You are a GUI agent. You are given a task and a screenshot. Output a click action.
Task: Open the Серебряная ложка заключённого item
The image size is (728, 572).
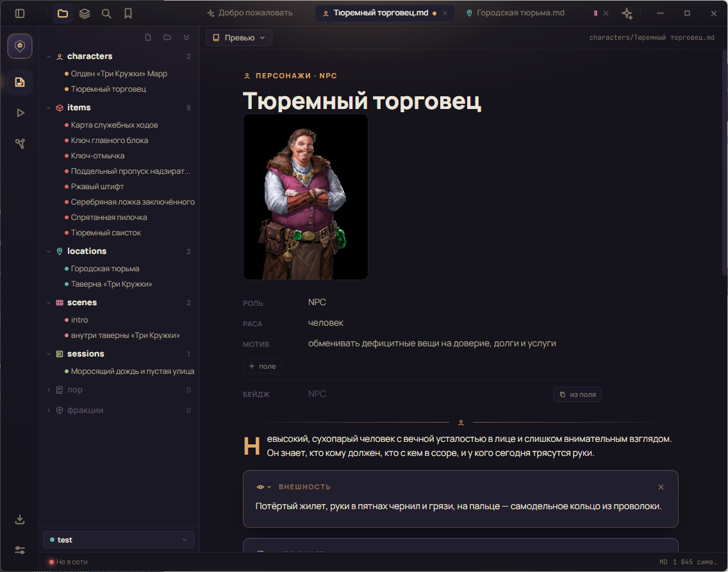pos(133,201)
